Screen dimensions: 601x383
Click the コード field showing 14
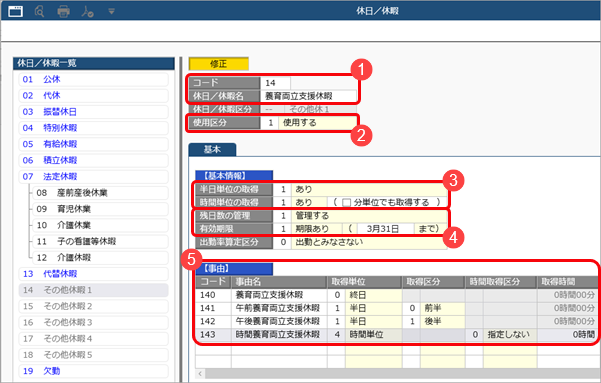point(275,83)
